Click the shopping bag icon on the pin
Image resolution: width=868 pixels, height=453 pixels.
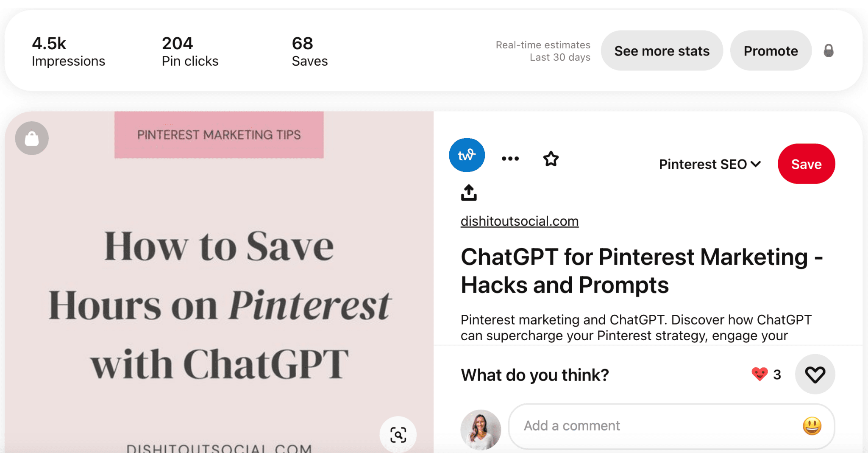pos(31,138)
